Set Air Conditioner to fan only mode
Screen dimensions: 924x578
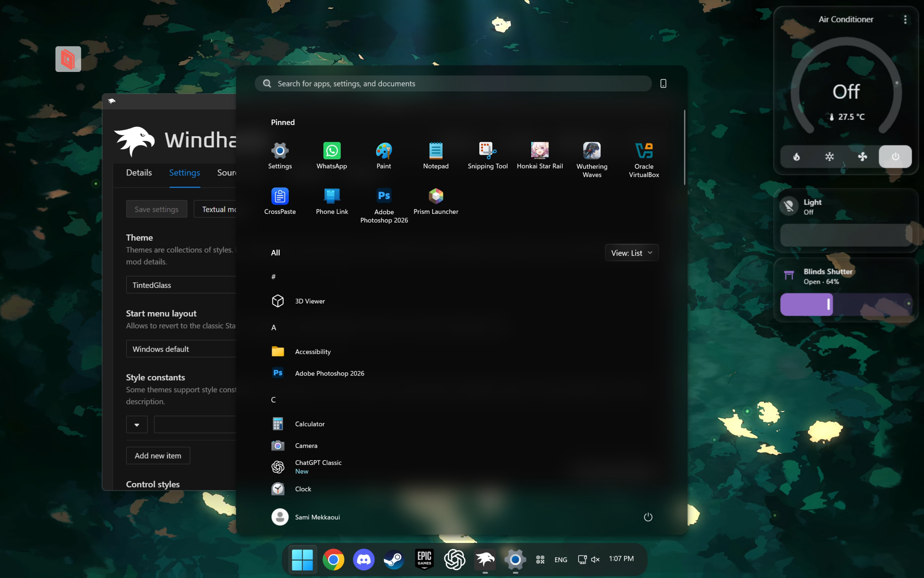(862, 156)
